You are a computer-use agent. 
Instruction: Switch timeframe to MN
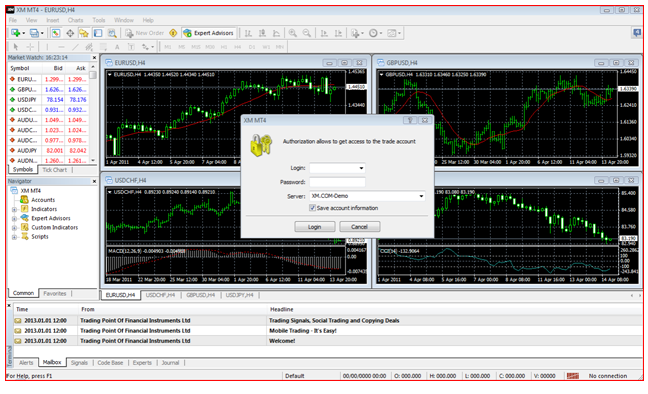pos(280,47)
